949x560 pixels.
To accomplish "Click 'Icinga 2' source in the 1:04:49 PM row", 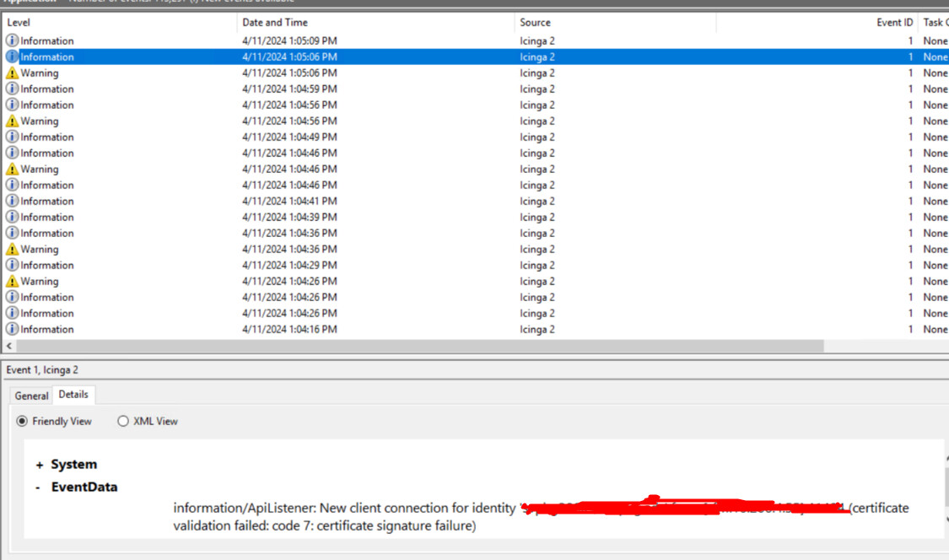I will click(x=537, y=137).
